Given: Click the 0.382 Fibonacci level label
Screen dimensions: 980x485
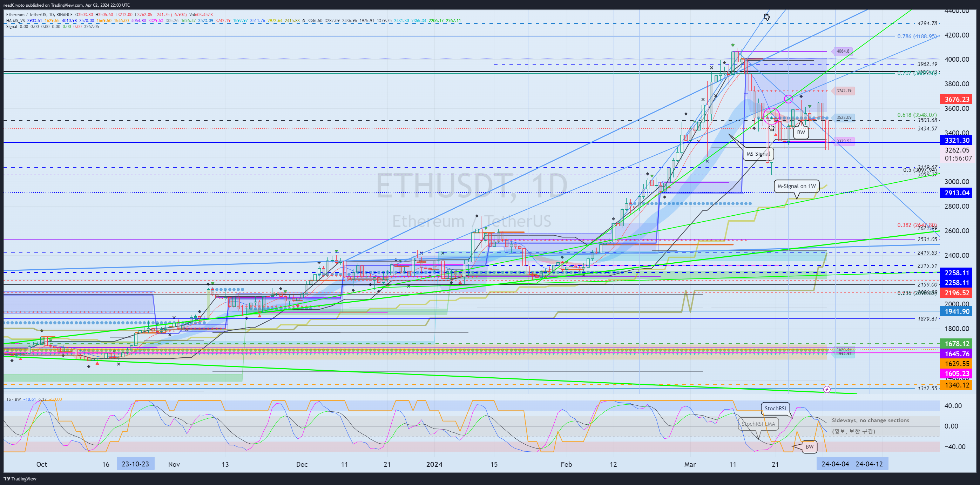Looking at the screenshot, I should 917,225.
